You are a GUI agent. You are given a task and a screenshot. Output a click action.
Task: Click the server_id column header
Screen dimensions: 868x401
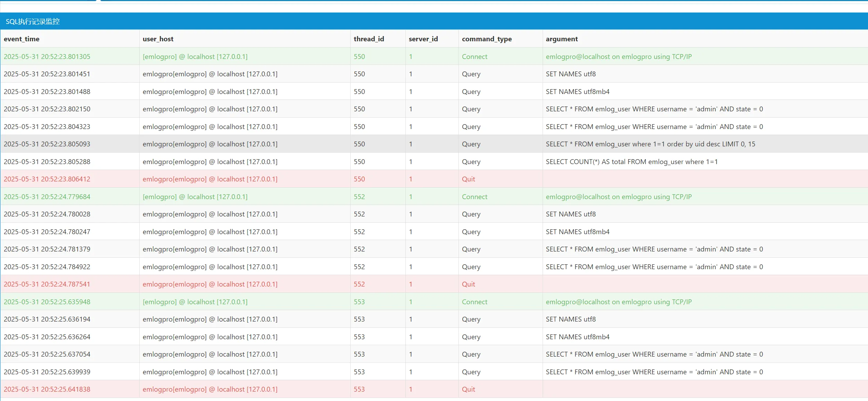point(423,39)
